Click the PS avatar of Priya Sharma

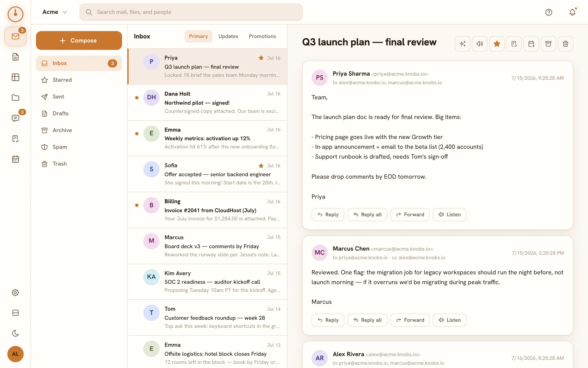(x=320, y=78)
